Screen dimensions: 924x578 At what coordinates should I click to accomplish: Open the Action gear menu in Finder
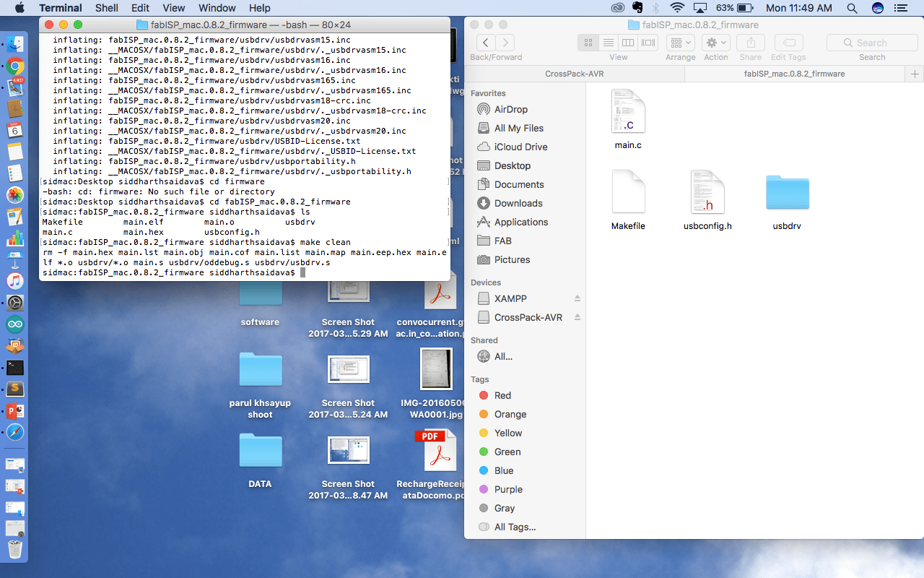(x=716, y=43)
